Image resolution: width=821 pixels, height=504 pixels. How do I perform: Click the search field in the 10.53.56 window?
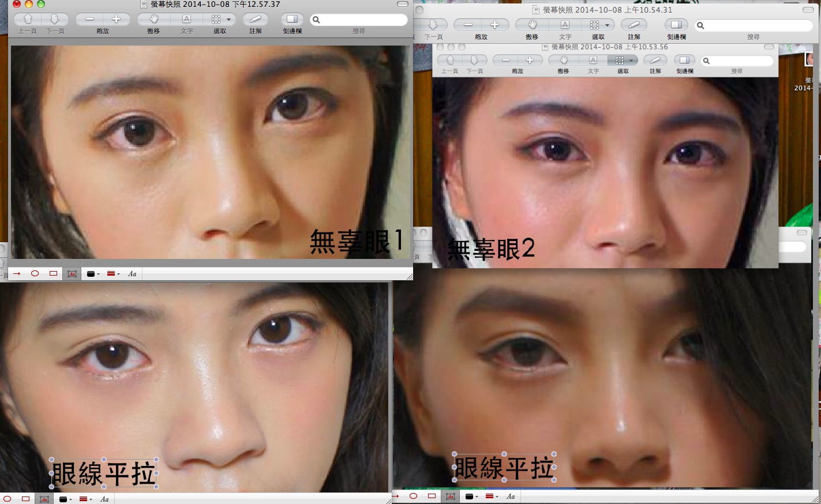pyautogui.click(x=737, y=61)
